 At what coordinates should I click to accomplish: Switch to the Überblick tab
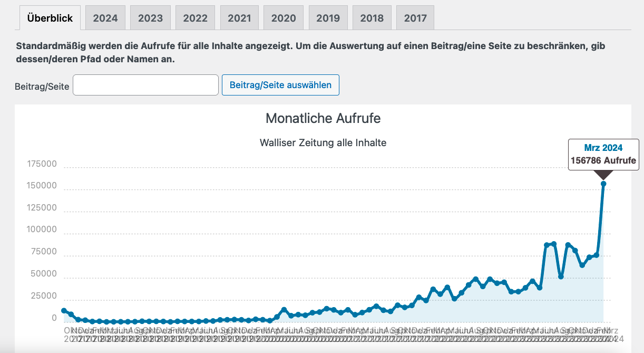point(50,18)
